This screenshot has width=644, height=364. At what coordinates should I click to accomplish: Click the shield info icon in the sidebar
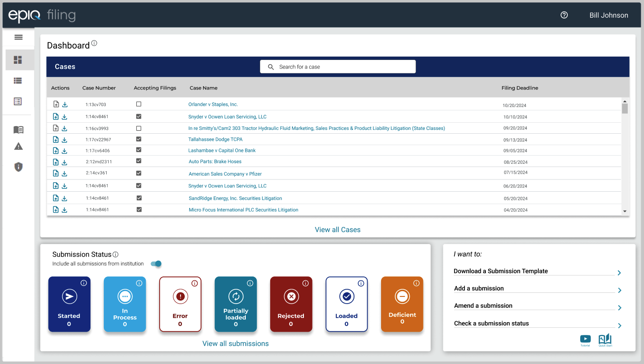click(18, 167)
